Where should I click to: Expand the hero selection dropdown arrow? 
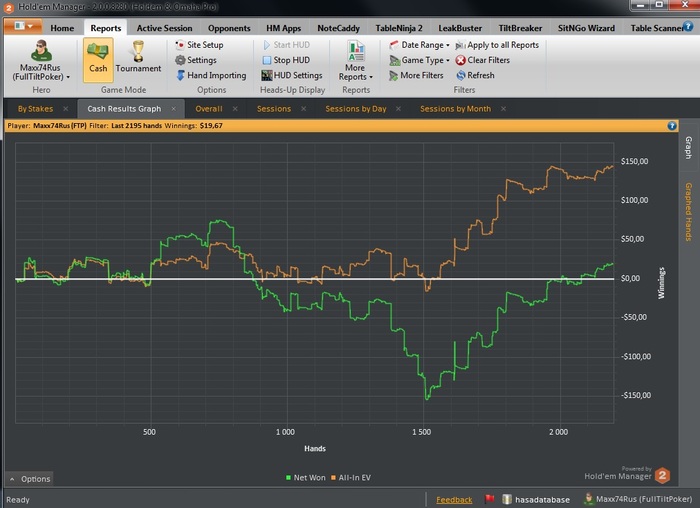[68, 77]
